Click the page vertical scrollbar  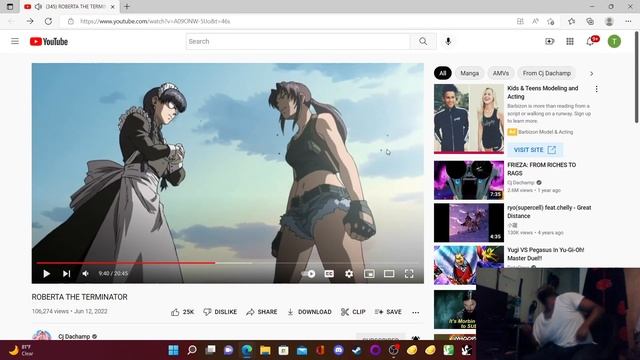[636, 78]
